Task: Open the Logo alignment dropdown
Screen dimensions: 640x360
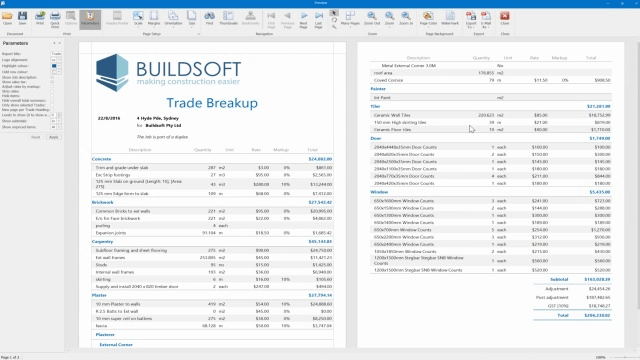Action: (x=59, y=60)
